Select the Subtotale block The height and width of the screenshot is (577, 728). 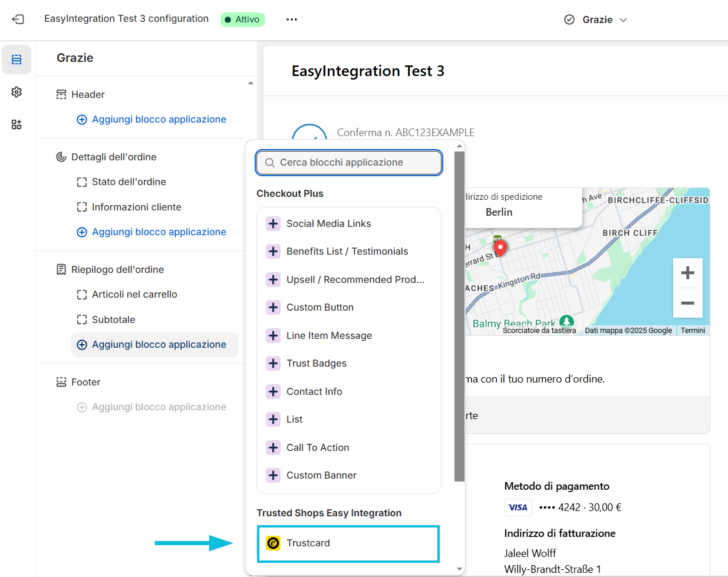point(113,319)
